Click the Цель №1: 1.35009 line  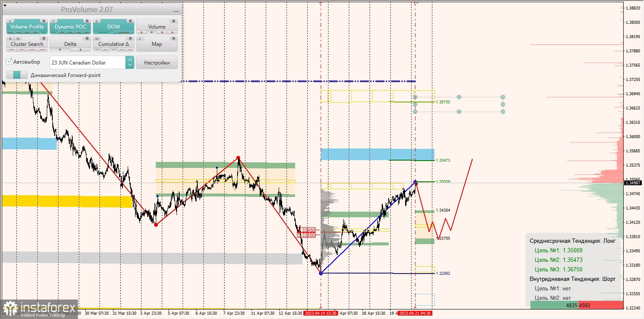click(558, 250)
